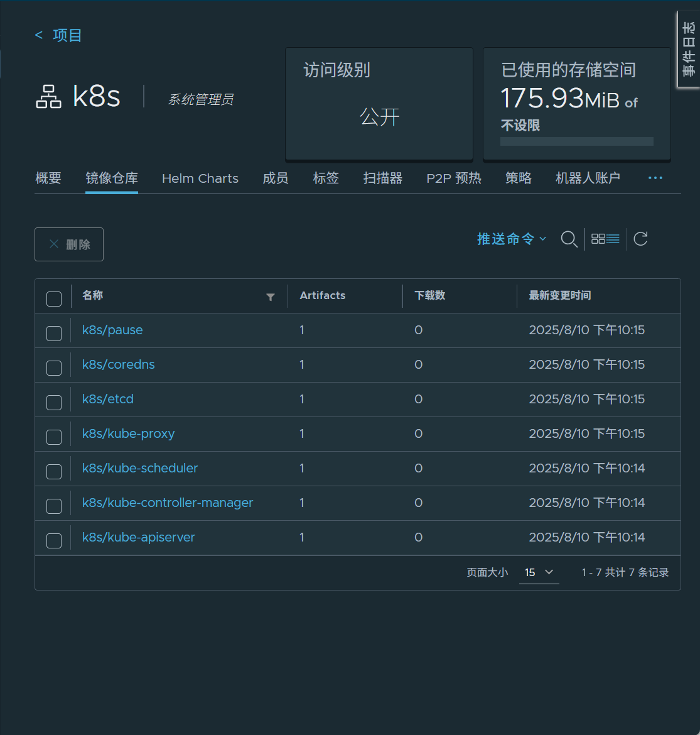Click the 系统管理员 role label
700x735 pixels.
200,99
